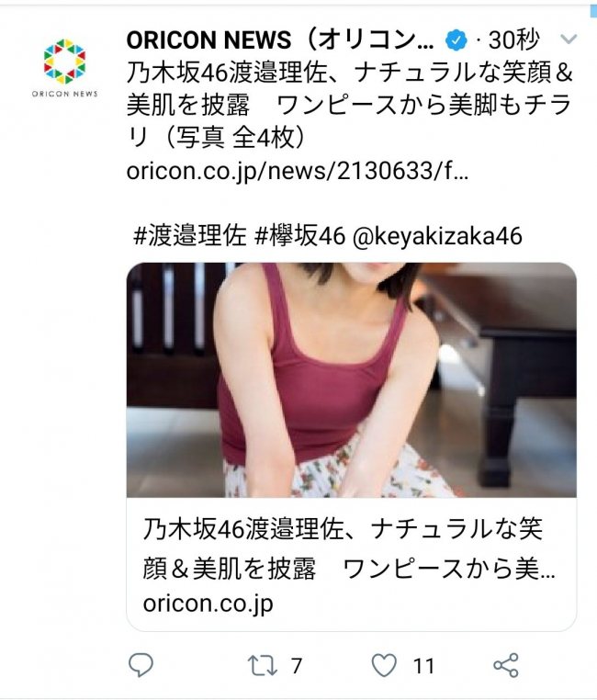Click the like count 11

423,666
